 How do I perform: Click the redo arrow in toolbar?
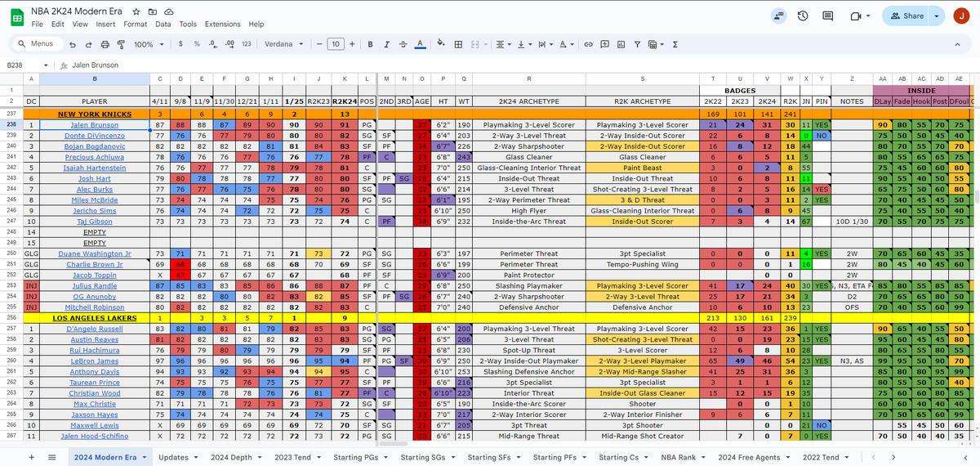point(88,44)
